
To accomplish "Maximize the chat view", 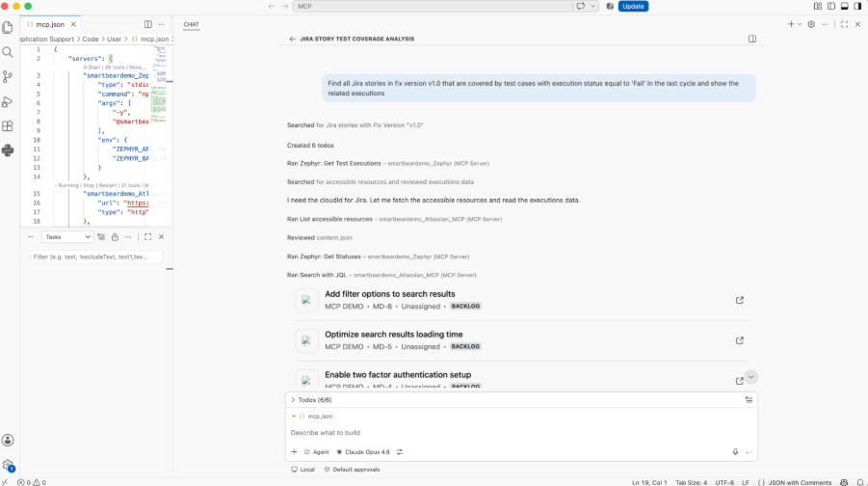I will coord(844,24).
